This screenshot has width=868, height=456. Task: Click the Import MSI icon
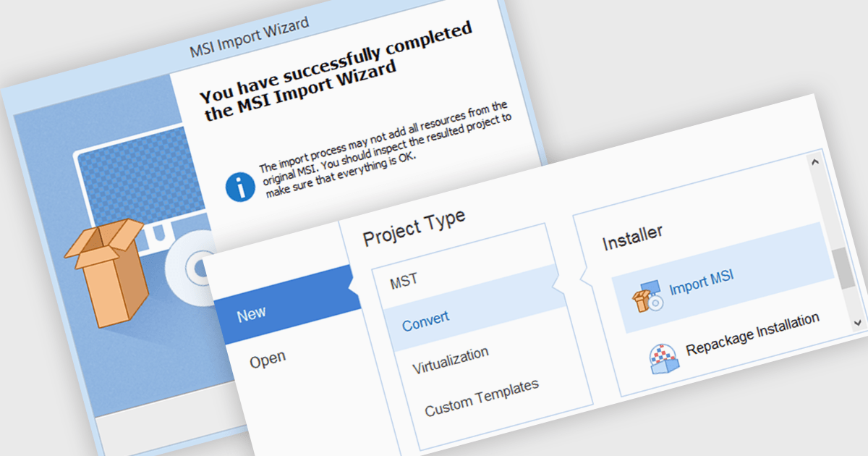tap(648, 297)
